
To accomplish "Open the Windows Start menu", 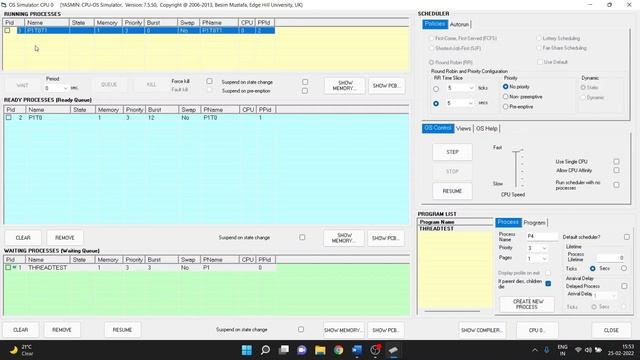I will click(247, 350).
